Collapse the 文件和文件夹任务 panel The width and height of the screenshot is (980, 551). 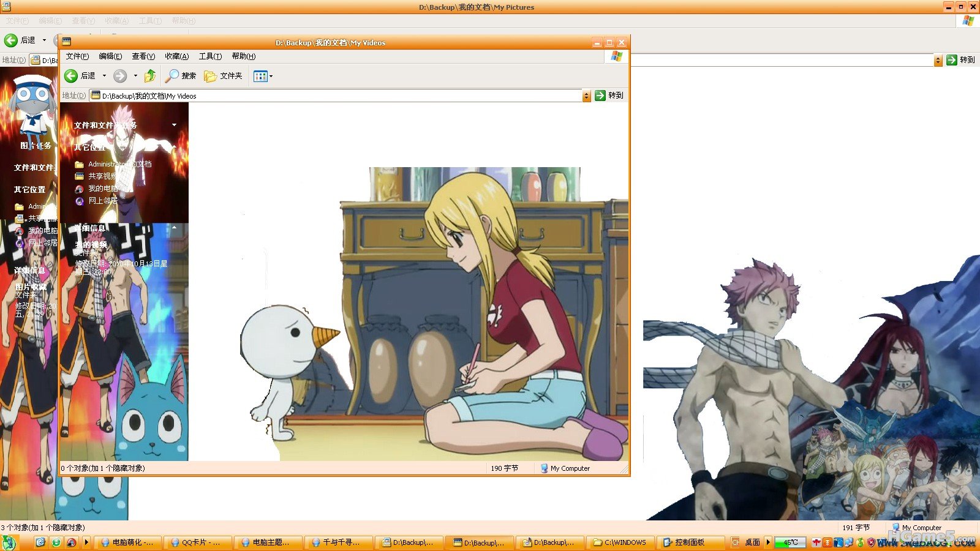click(x=174, y=125)
